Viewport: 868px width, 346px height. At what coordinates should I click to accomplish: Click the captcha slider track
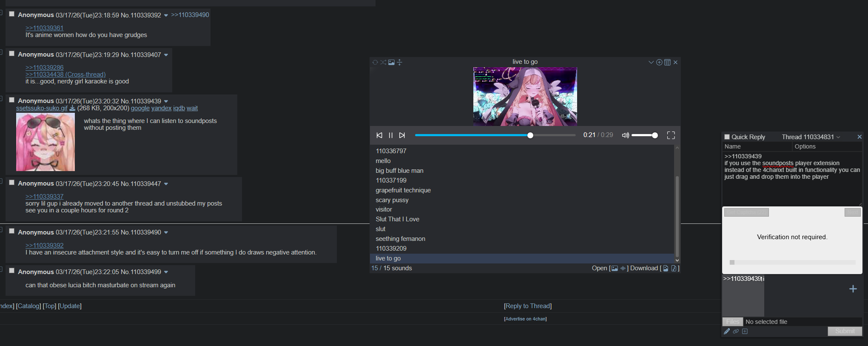(792, 262)
